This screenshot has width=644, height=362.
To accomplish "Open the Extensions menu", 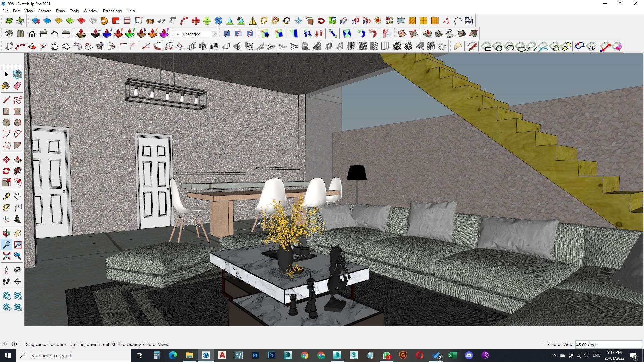I will pos(112,11).
